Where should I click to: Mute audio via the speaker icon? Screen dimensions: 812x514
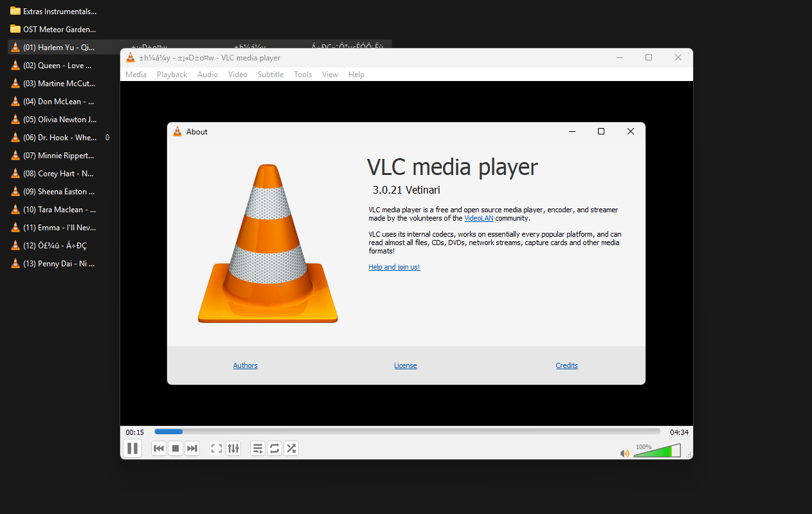coord(624,453)
